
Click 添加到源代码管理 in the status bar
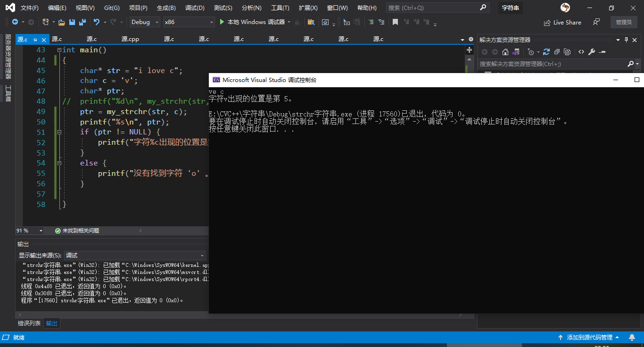(x=589, y=338)
